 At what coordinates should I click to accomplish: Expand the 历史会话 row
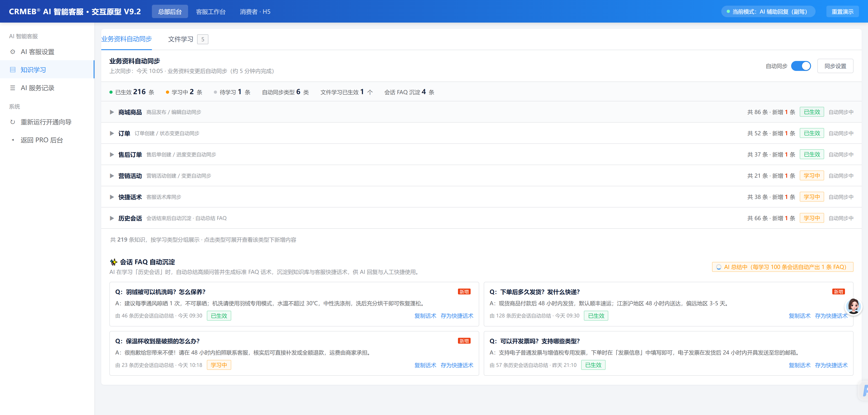[481, 218]
